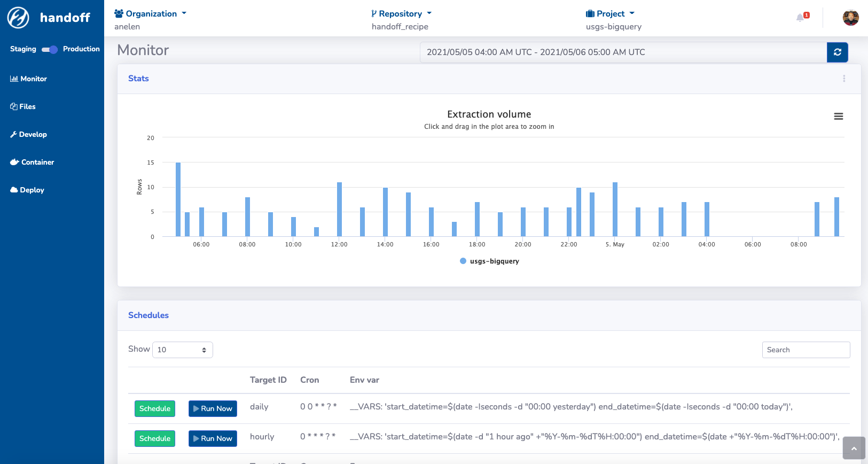Click the Schedules panel heading
This screenshot has width=868, height=464.
click(x=148, y=315)
